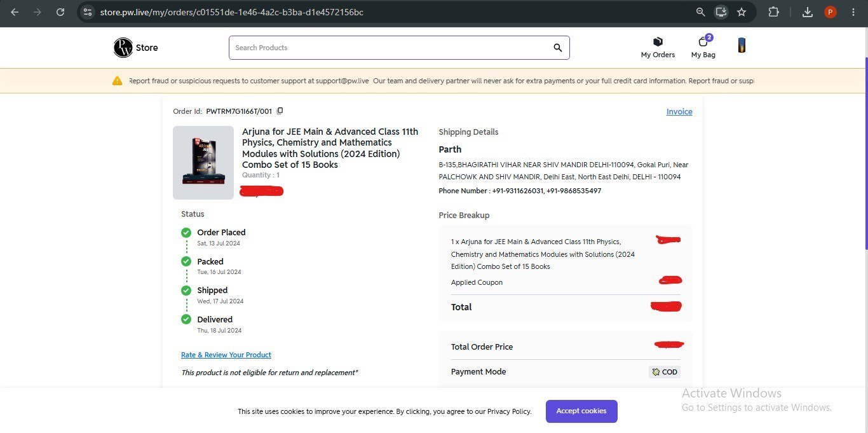Open the browser extensions puzzle icon
The image size is (868, 433).
[x=773, y=12]
